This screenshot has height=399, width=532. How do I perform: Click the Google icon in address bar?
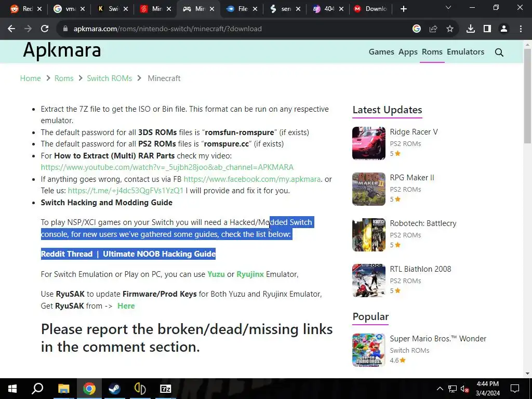tap(417, 29)
